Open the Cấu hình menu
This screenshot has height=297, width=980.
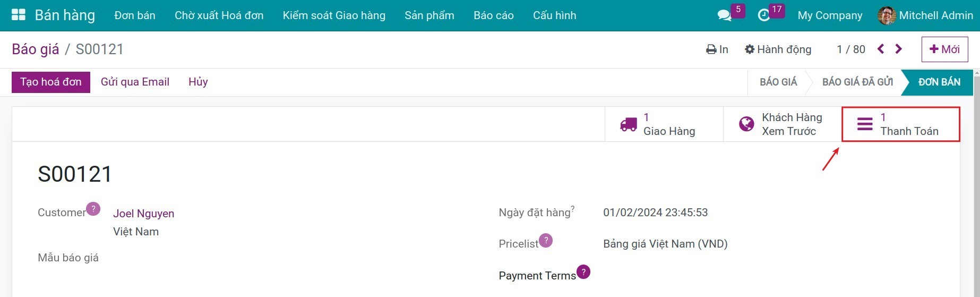555,15
